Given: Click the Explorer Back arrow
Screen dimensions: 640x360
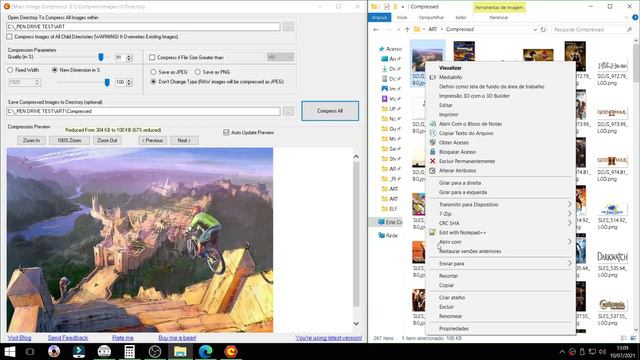Looking at the screenshot, I should 376,29.
